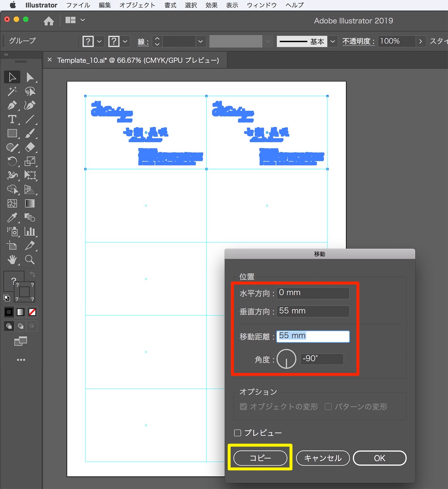
Task: Select the Warp/Width tool
Action: click(12, 175)
